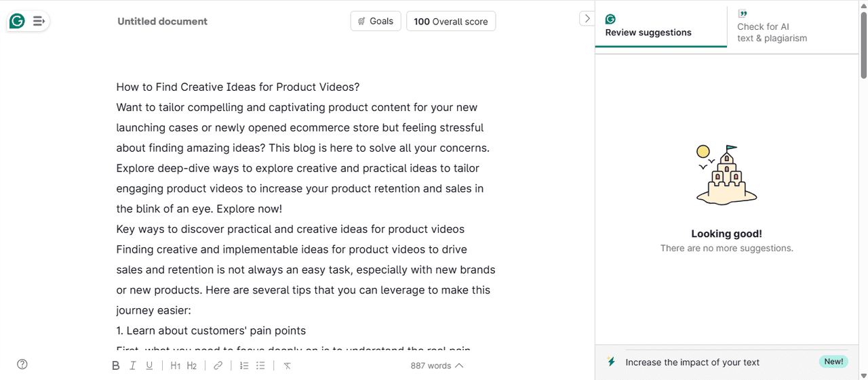
Task: Open the Grammarly logo menu
Action: click(17, 21)
